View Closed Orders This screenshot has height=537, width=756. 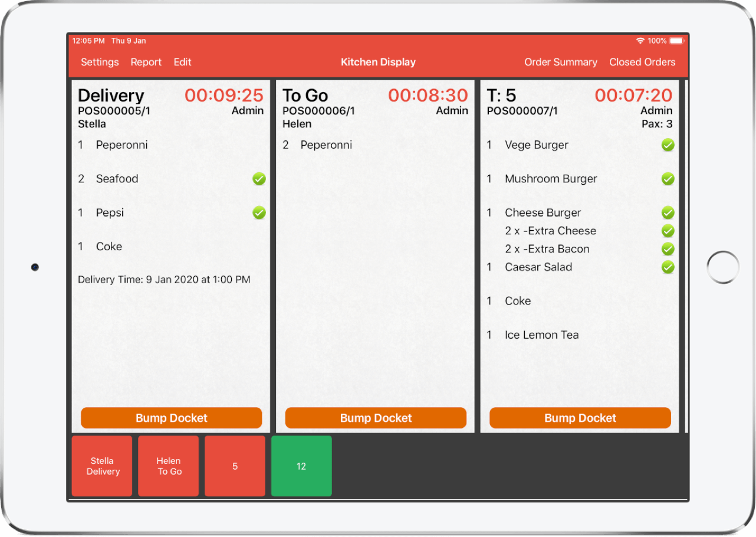click(x=642, y=62)
